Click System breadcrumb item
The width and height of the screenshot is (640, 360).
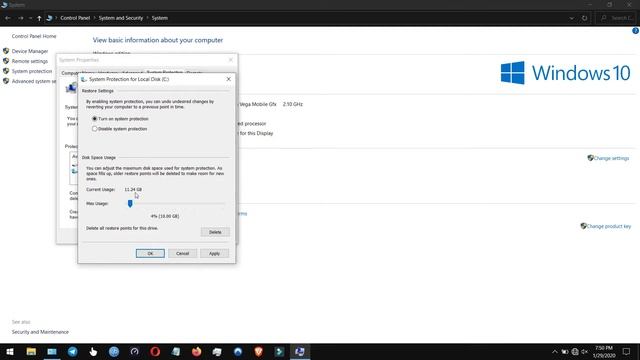[x=160, y=18]
